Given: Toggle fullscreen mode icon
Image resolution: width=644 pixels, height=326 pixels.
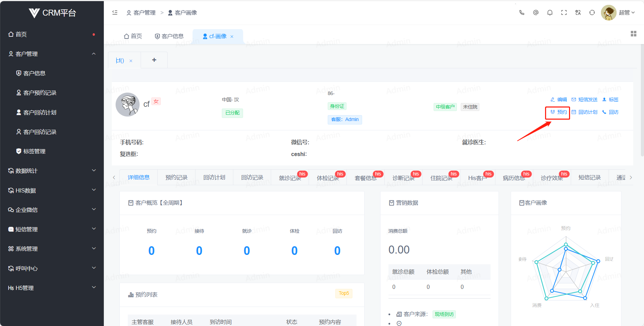Looking at the screenshot, I should click(564, 12).
